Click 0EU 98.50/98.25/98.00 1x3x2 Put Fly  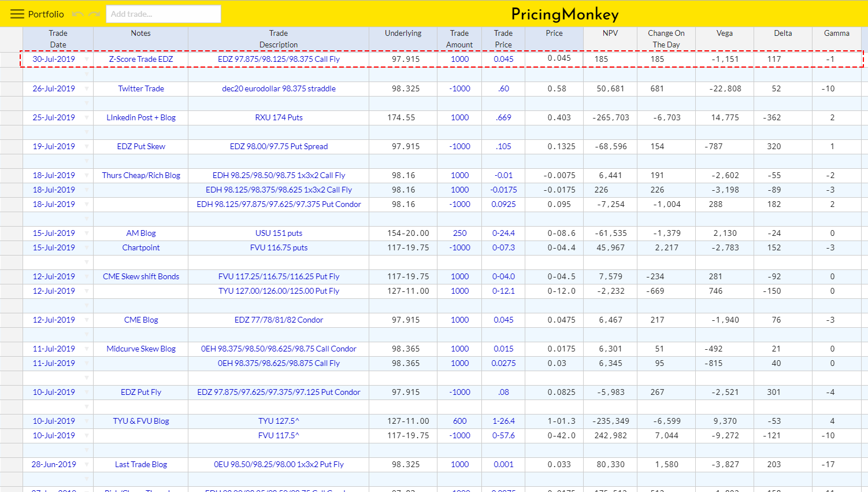click(x=279, y=464)
